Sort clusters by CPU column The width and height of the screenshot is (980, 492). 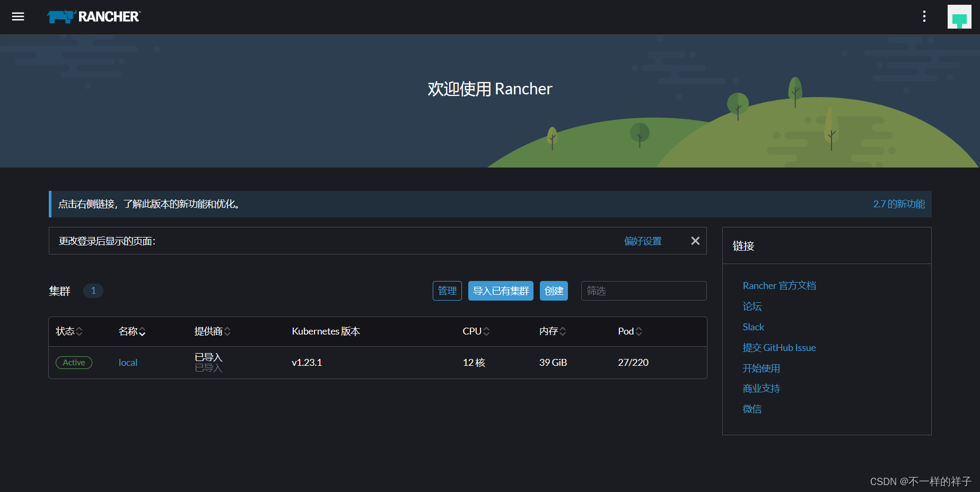(475, 331)
